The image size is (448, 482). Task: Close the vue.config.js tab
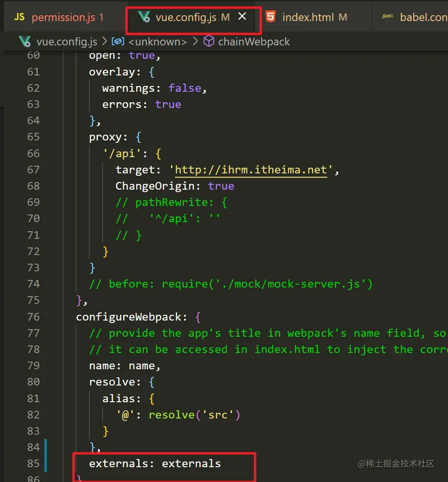pos(242,16)
